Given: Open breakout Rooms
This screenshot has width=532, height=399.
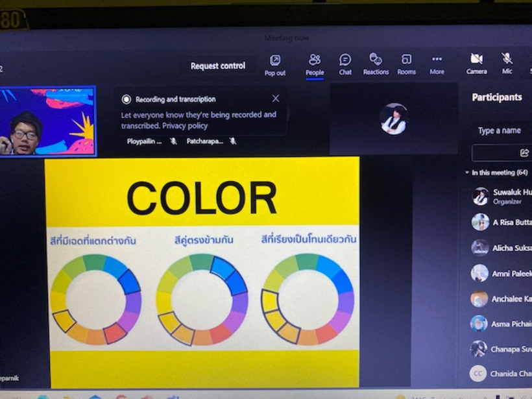Looking at the screenshot, I should point(407,64).
